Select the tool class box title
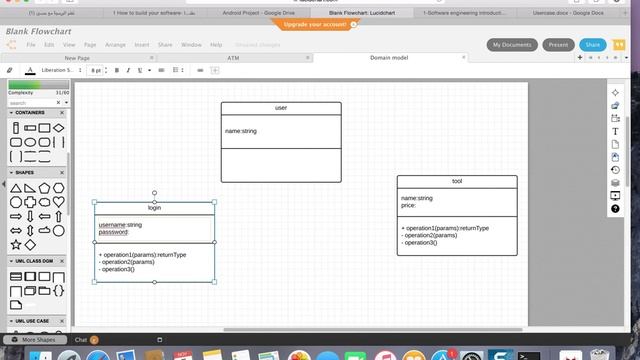 pos(457,181)
